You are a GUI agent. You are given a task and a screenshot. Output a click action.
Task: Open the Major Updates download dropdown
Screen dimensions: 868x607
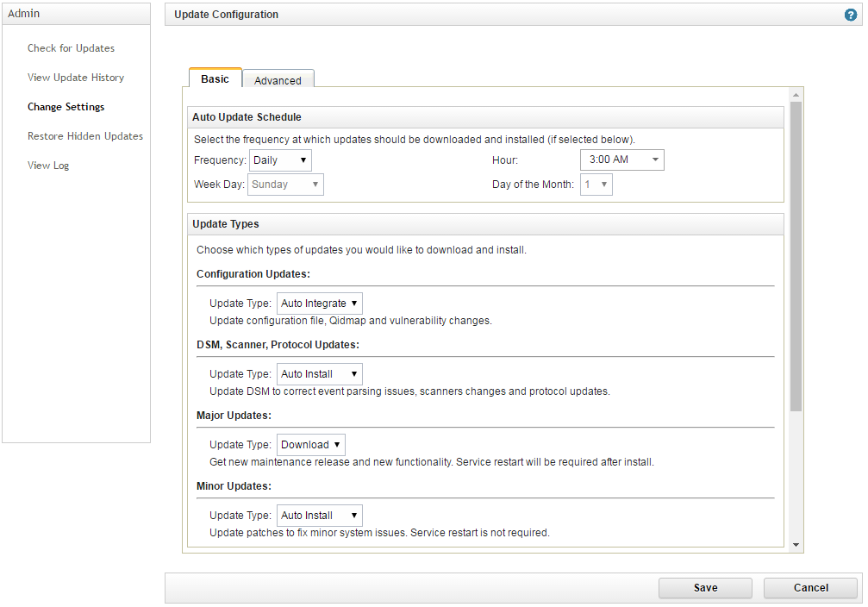[x=310, y=444]
